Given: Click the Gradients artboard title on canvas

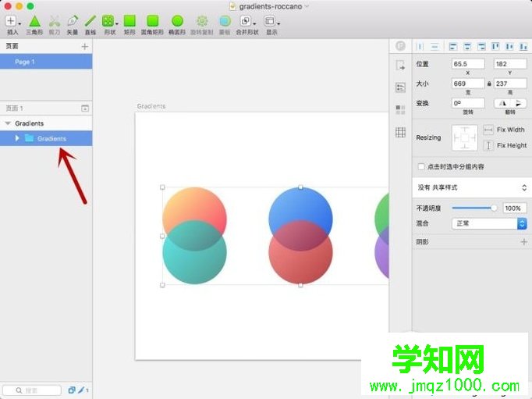Looking at the screenshot, I should click(151, 106).
